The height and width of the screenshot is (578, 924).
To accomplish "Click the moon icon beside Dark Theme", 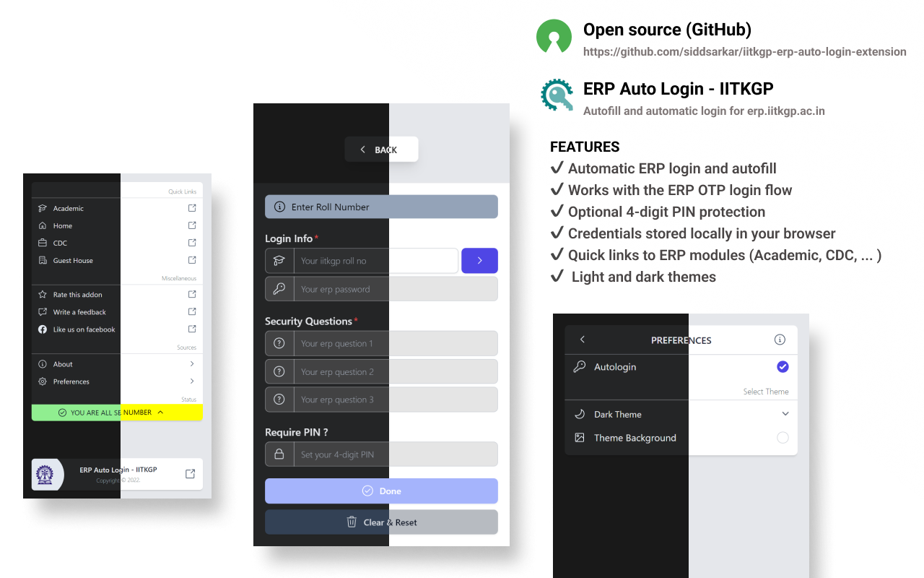I will coord(579,414).
